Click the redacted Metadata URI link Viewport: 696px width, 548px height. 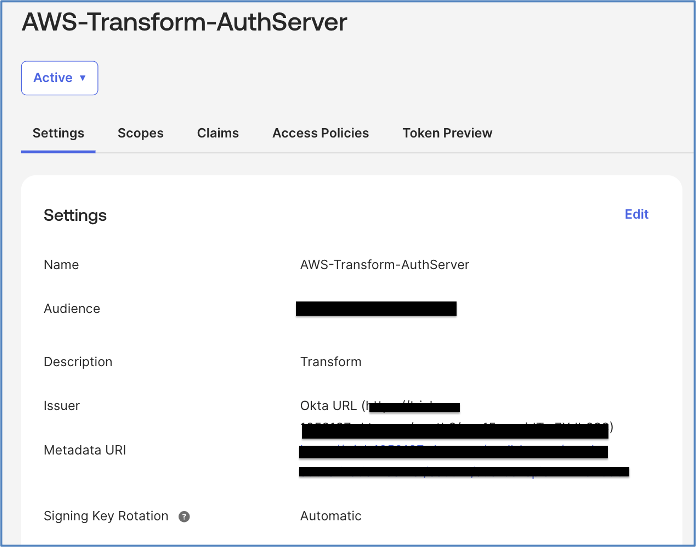tap(463, 461)
